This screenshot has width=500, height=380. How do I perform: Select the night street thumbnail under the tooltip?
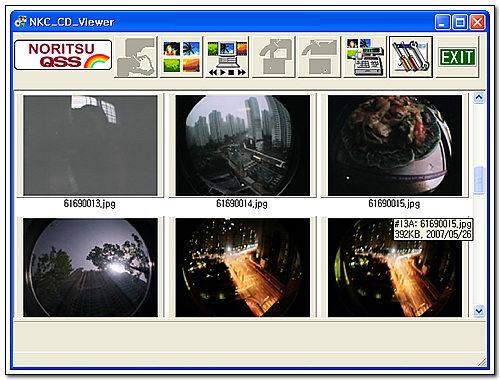pyautogui.click(x=395, y=268)
